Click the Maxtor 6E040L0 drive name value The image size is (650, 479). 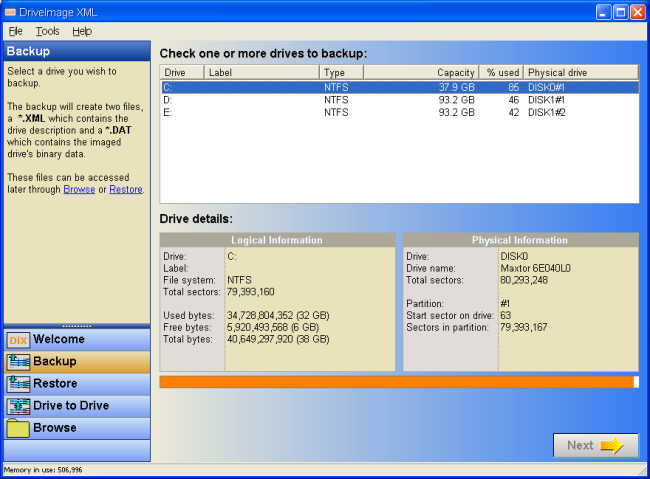tap(536, 268)
